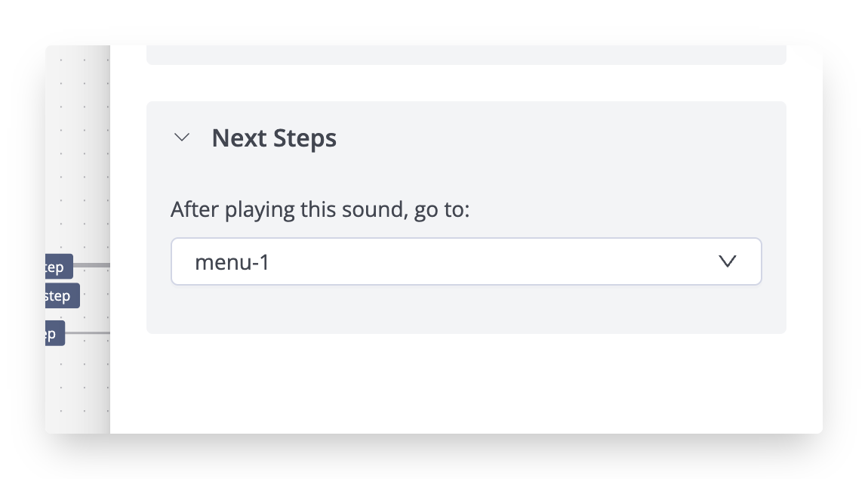Click the white margin right of Next Steps panel
The image size is (868, 479).
(x=804, y=218)
